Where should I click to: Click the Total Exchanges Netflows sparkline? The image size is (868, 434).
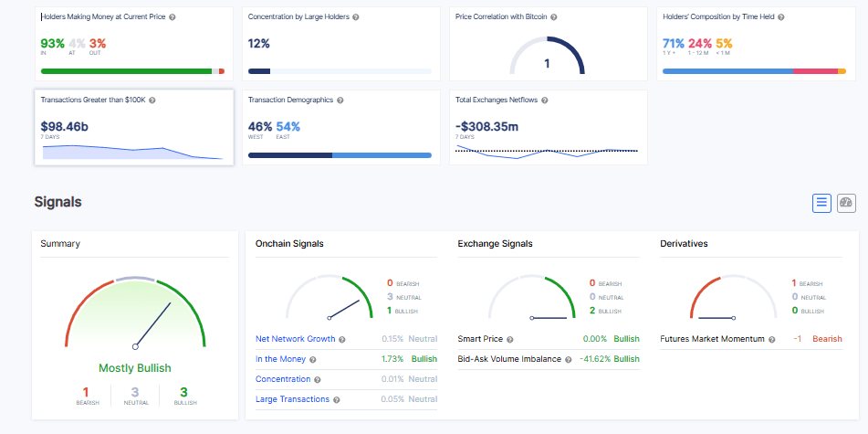[548, 152]
